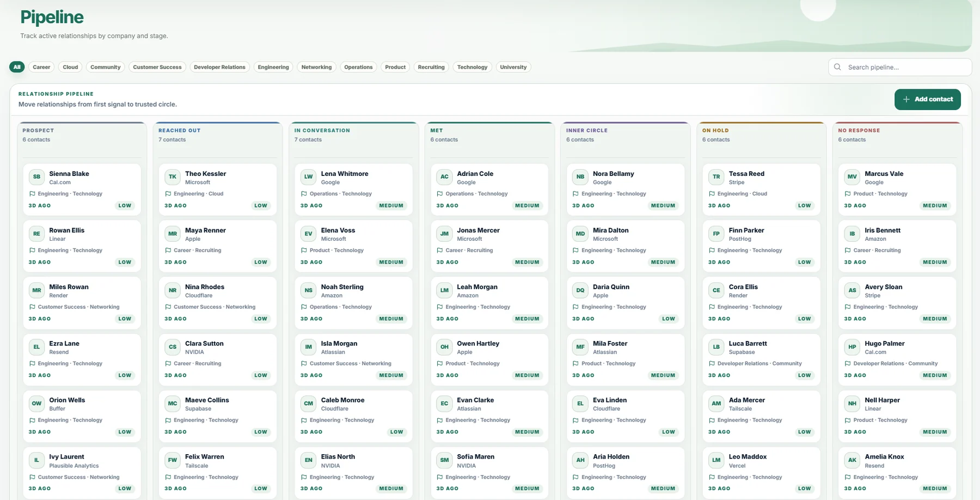Open Amelia Knox contact card
980x500 pixels.
[897, 473]
